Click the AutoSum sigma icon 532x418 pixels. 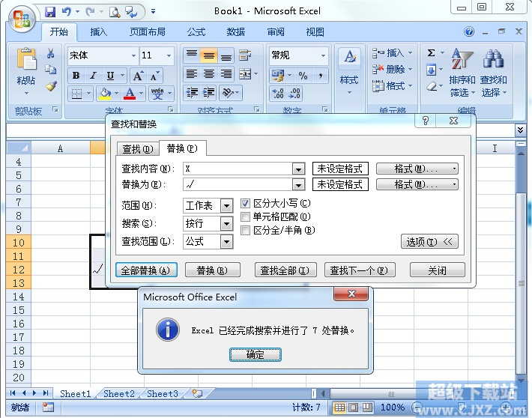(432, 53)
